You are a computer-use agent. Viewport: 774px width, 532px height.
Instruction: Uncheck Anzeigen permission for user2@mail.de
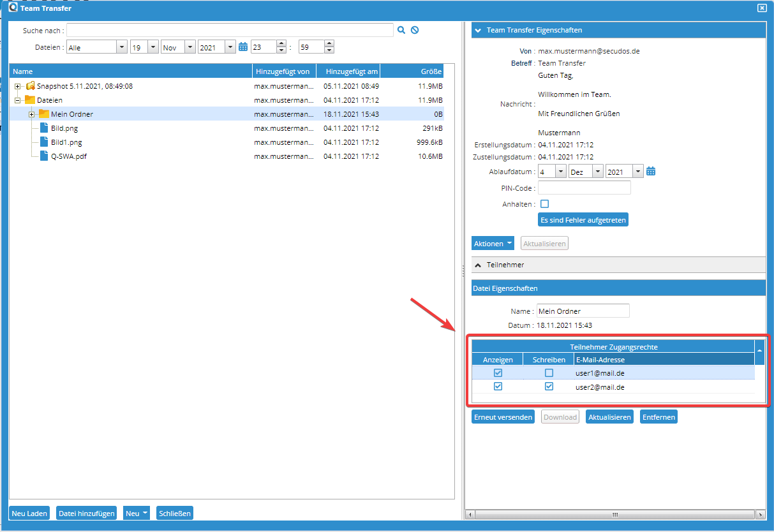[x=498, y=387]
